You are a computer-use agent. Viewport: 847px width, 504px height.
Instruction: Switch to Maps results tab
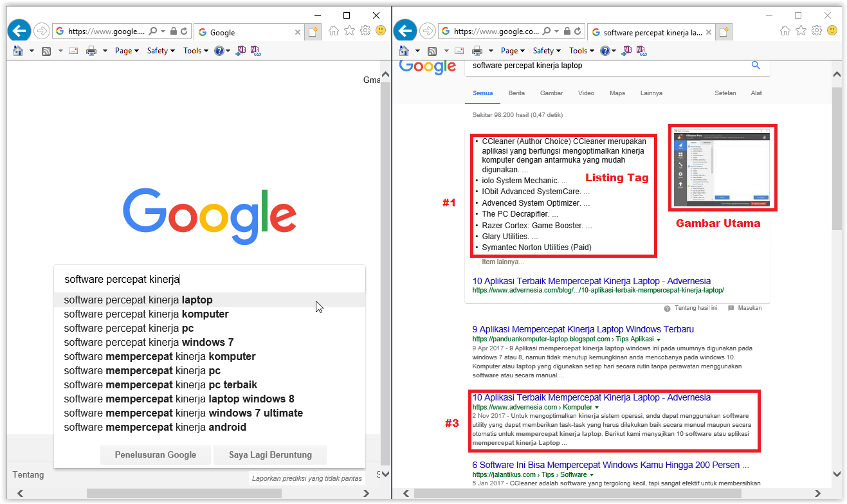(617, 93)
